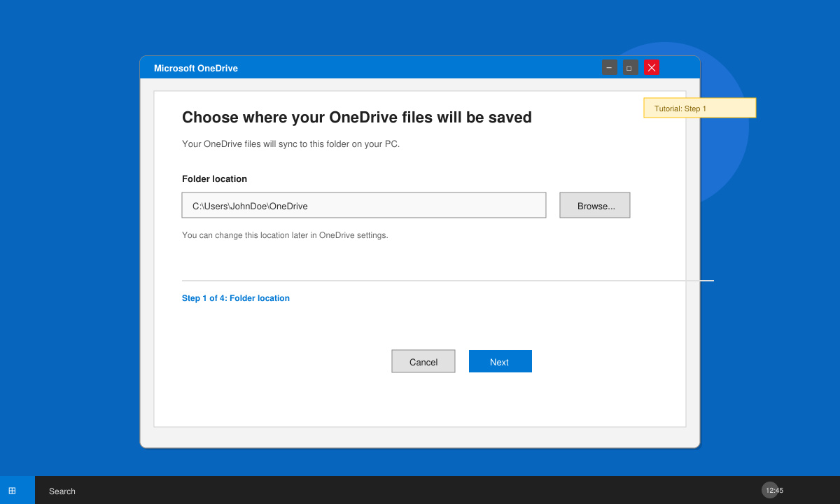
Task: Click the note about changing location later
Action: (285, 235)
